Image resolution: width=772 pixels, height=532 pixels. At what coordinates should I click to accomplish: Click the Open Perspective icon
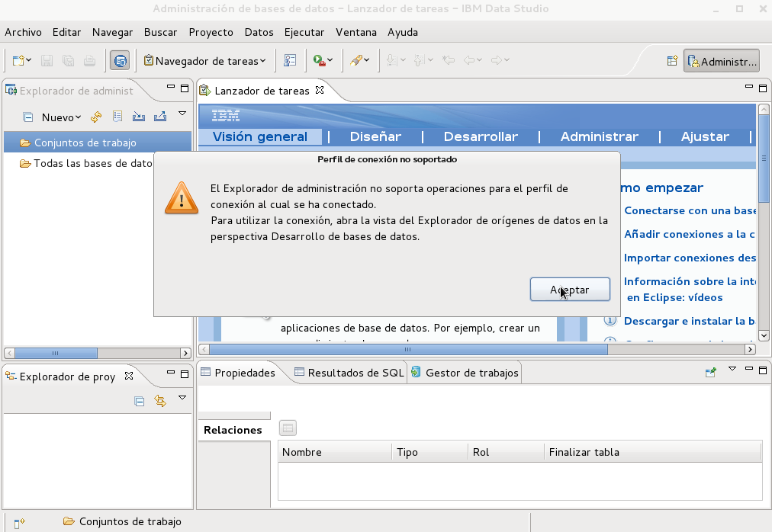tap(672, 61)
